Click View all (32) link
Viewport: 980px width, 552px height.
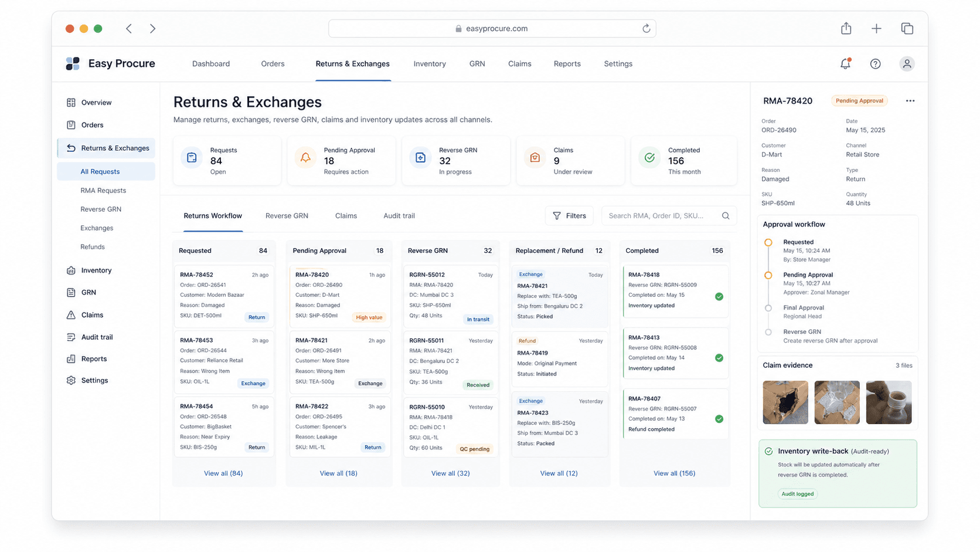tap(450, 473)
